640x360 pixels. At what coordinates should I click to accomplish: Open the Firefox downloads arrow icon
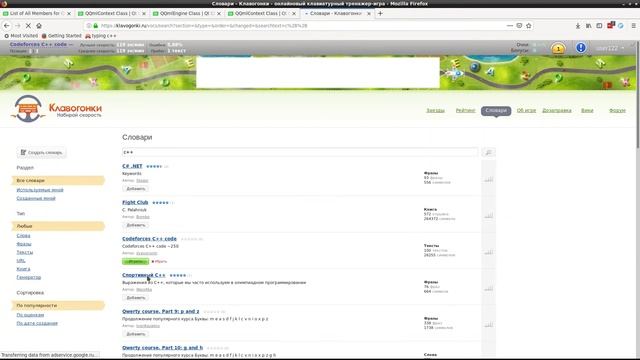point(578,25)
